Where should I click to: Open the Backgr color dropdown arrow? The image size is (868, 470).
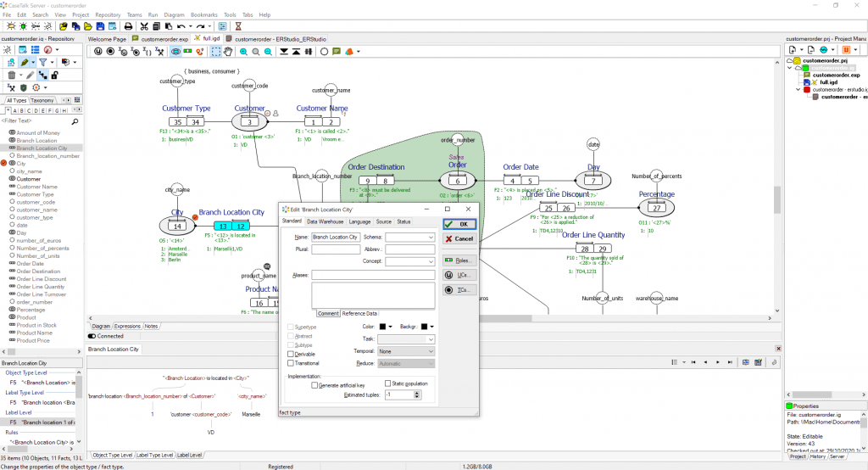431,327
